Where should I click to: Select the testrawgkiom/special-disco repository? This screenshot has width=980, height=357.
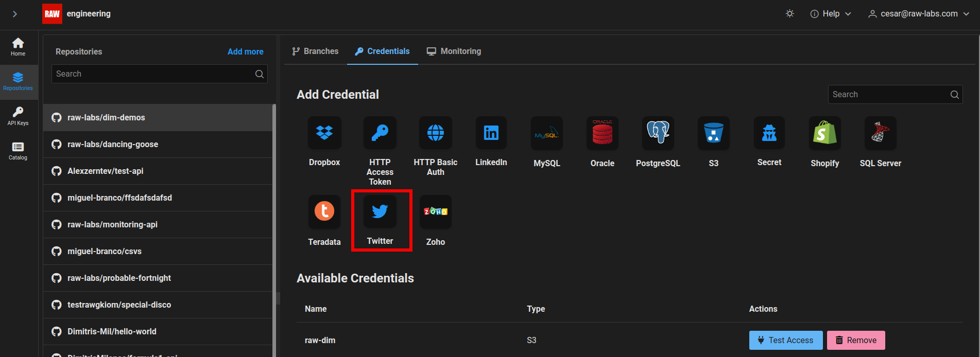[x=158, y=305]
